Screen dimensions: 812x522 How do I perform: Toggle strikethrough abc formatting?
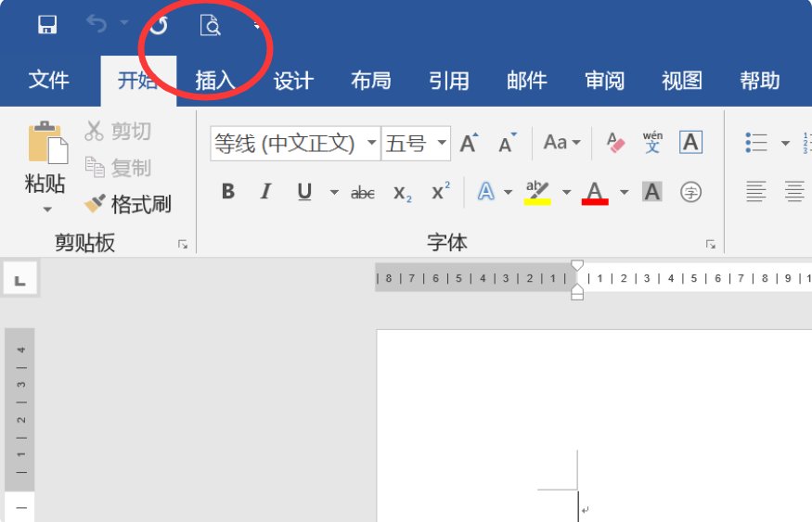(x=363, y=193)
